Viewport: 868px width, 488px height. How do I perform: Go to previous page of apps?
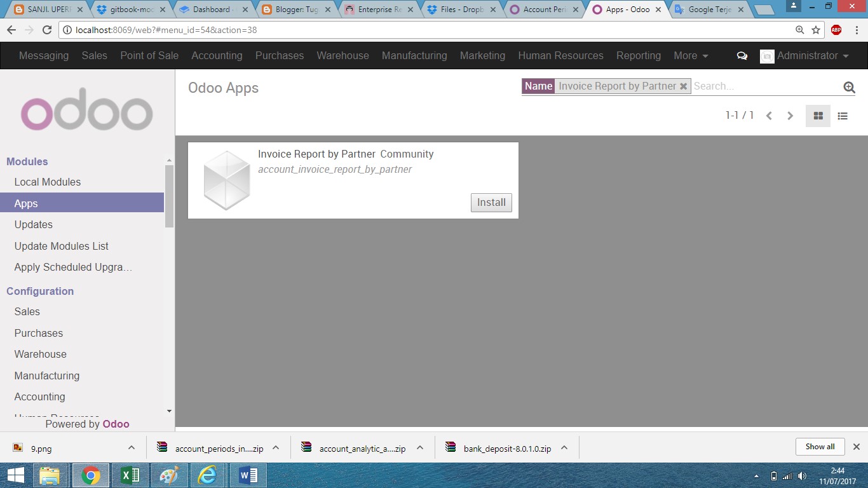click(x=769, y=116)
